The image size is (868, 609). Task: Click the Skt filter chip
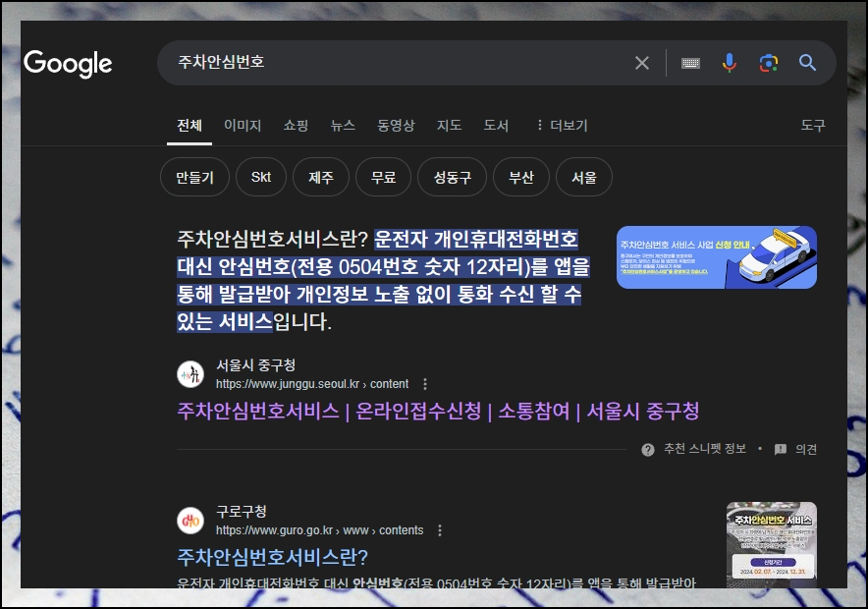261,177
